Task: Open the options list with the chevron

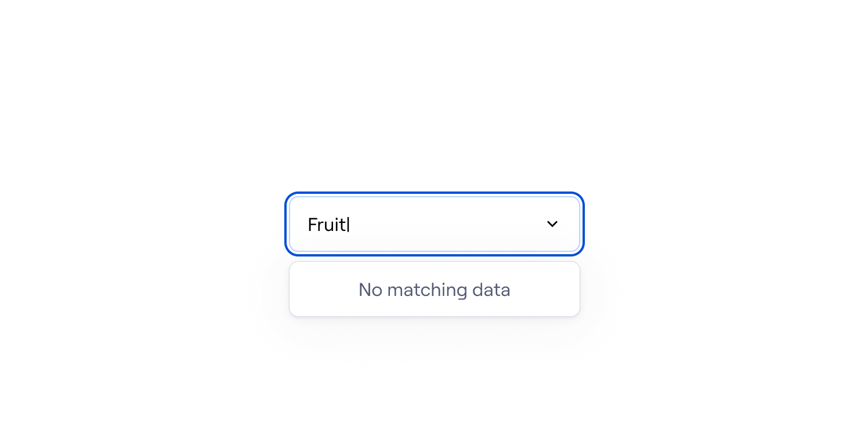Action: point(552,224)
